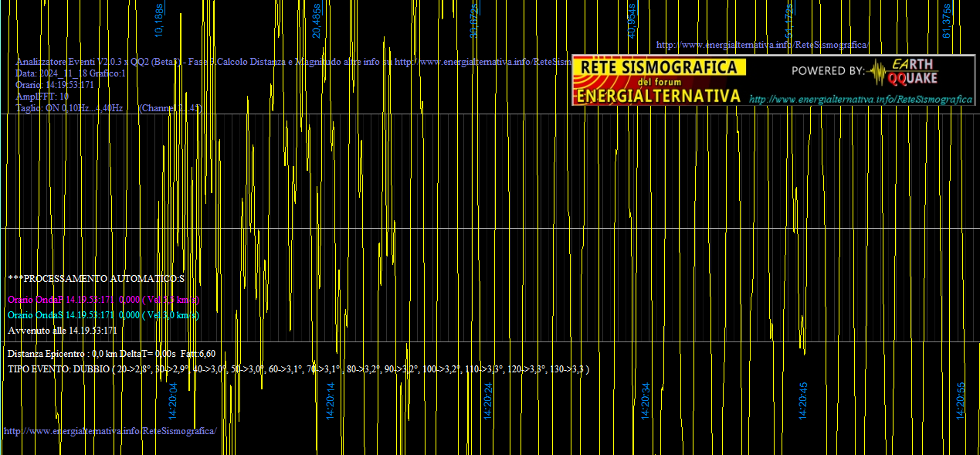Click the Distanza Epicentro : 0,0 km line

click(x=111, y=353)
